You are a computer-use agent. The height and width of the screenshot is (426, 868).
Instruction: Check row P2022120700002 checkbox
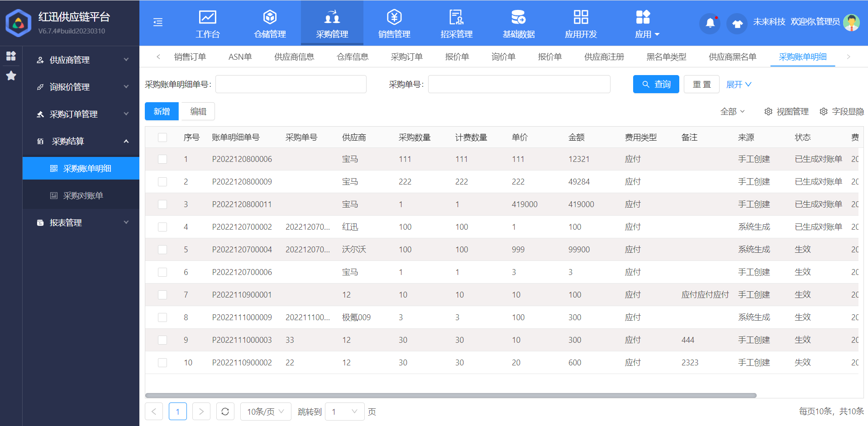(162, 227)
